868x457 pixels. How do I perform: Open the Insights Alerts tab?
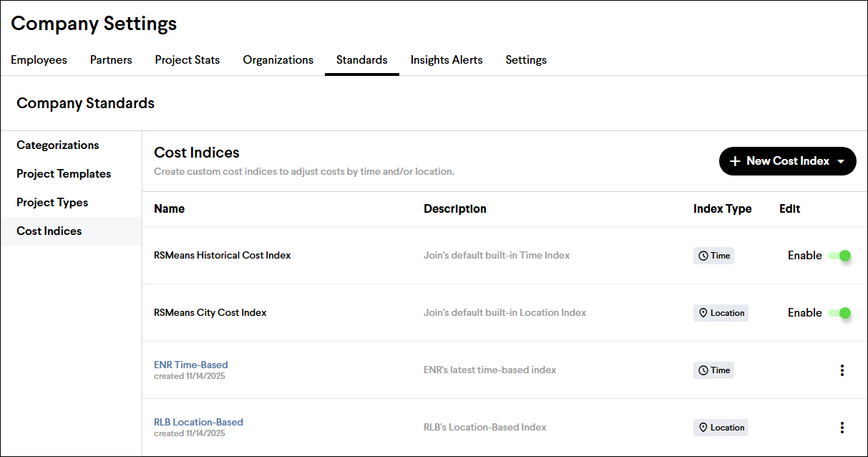(446, 60)
